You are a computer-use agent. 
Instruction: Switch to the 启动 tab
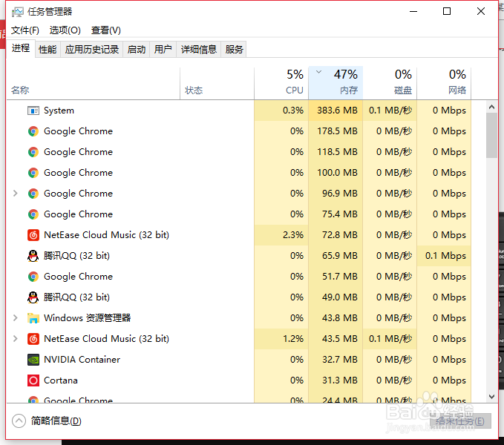point(137,49)
